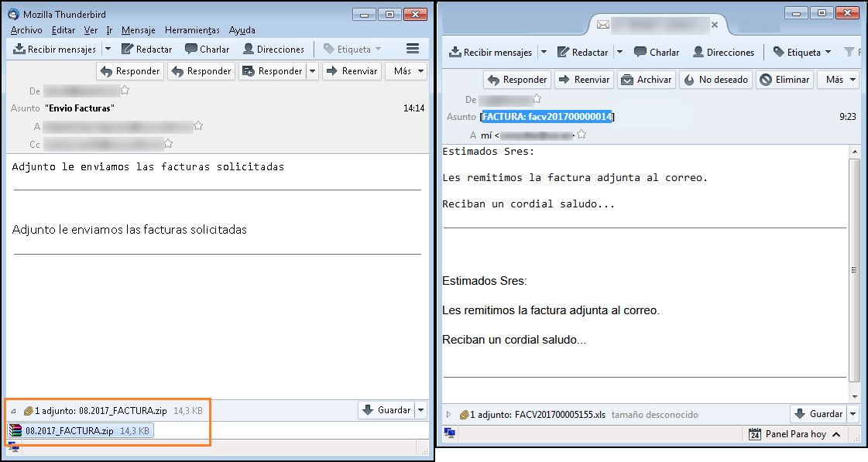Viewport: 868px width, 462px height.
Task: Mark message as No deseado
Action: coord(715,80)
